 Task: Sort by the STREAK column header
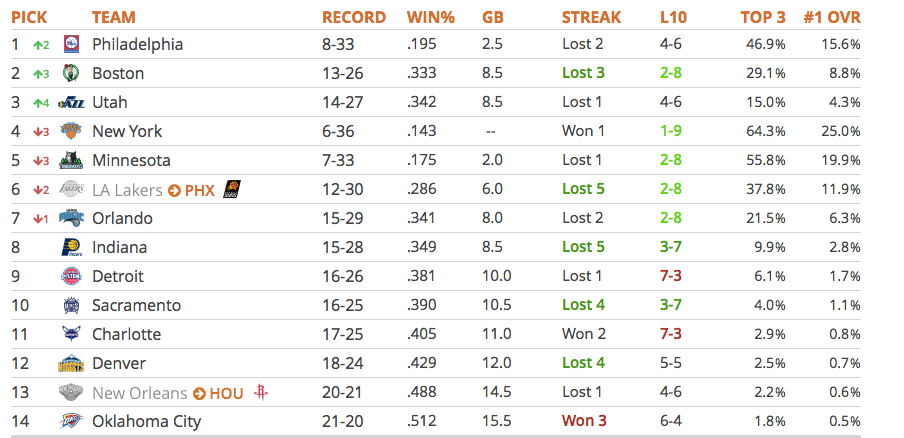pos(592,17)
